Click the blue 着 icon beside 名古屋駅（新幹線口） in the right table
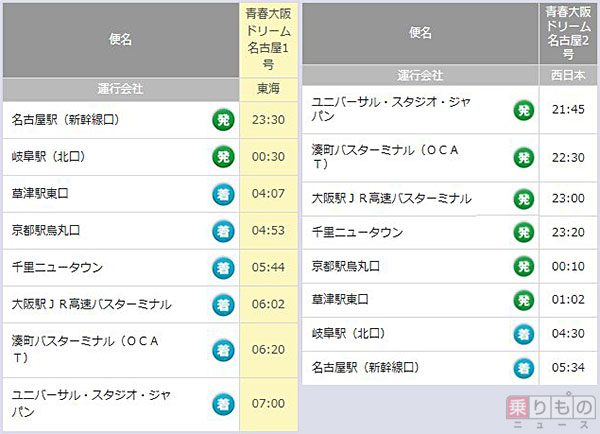The width and height of the screenshot is (600, 434). click(x=523, y=368)
